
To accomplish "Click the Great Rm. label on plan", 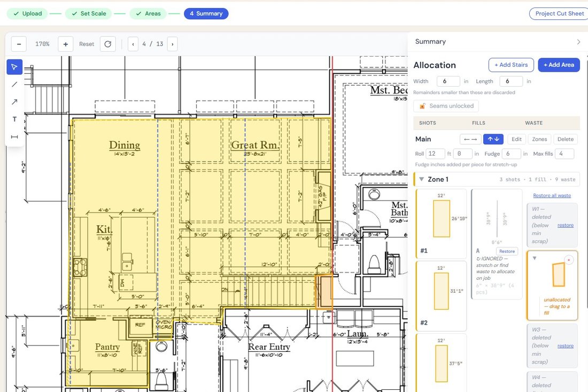I will coord(255,145).
